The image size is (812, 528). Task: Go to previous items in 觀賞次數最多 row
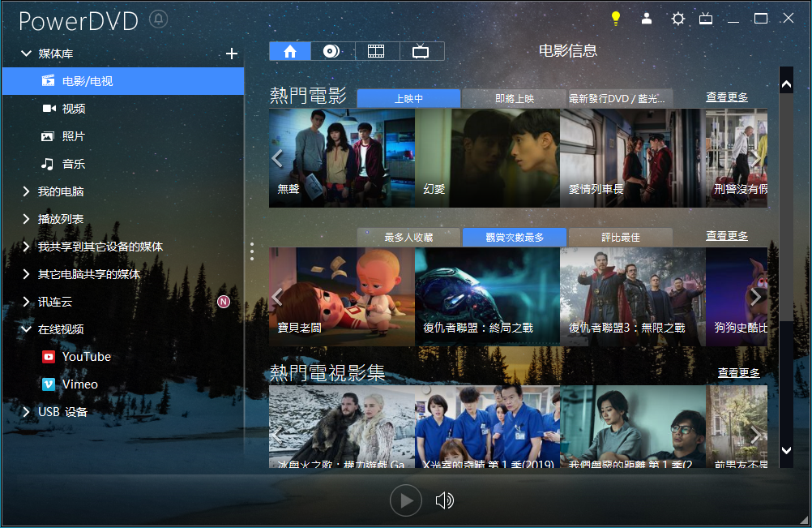[x=278, y=296]
